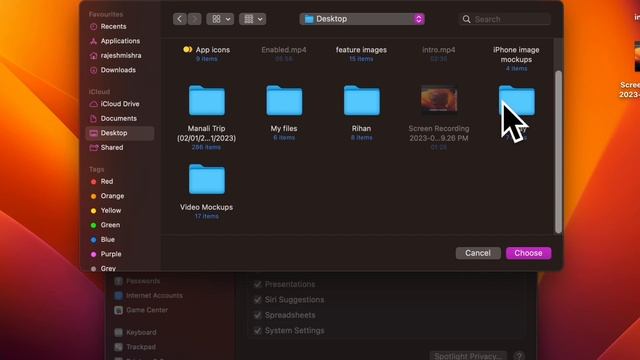Open the icon view options dropdown
The width and height of the screenshot is (640, 360).
coord(220,19)
